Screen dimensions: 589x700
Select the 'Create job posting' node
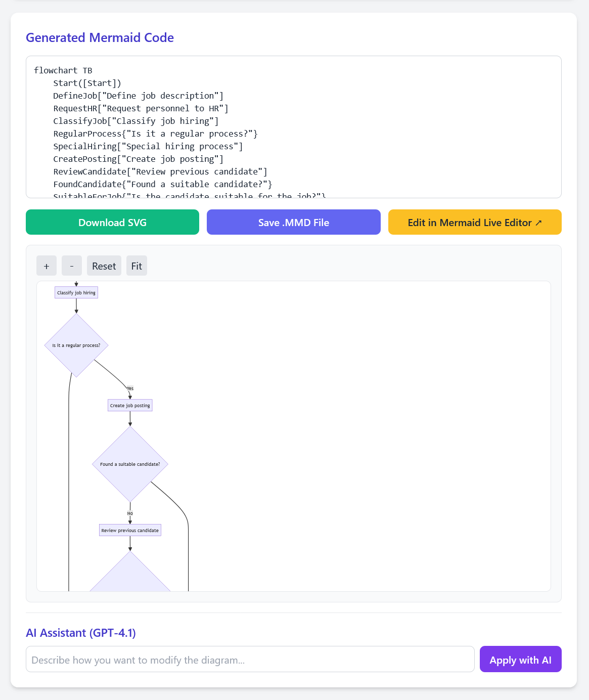pyautogui.click(x=130, y=406)
